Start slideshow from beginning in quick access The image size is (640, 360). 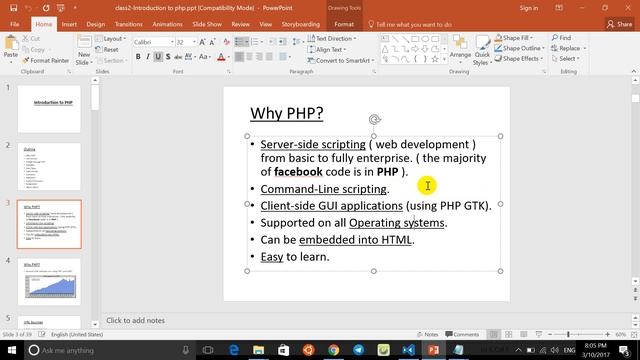click(61, 8)
